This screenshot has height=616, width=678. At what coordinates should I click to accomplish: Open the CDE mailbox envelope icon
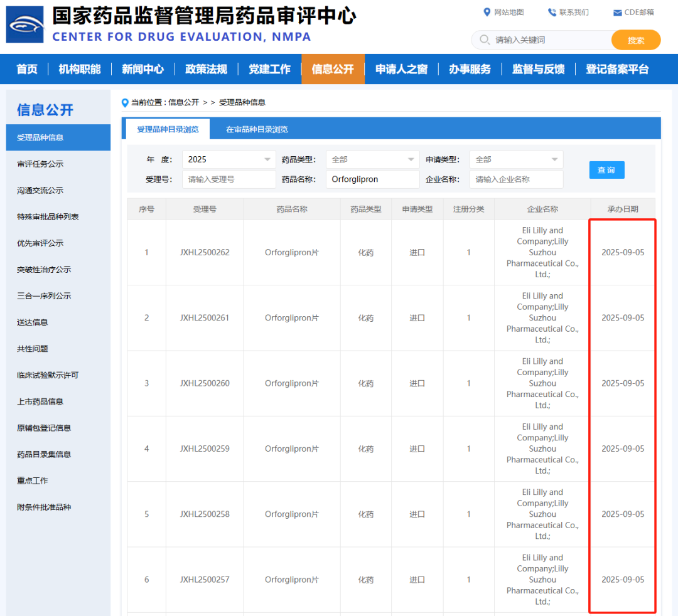[618, 13]
